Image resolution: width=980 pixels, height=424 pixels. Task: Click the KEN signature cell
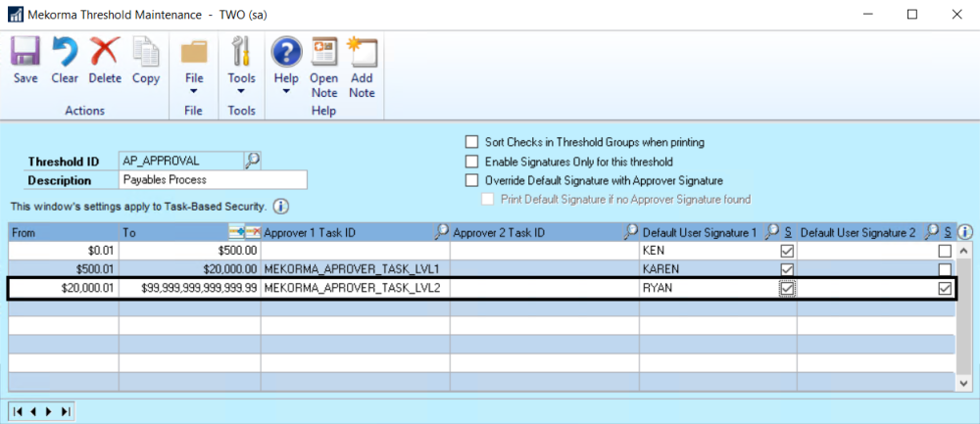click(710, 251)
